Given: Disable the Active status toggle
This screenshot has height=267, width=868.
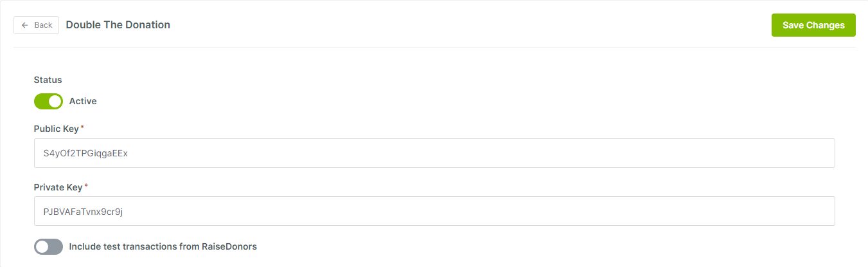Looking at the screenshot, I should click(x=48, y=101).
